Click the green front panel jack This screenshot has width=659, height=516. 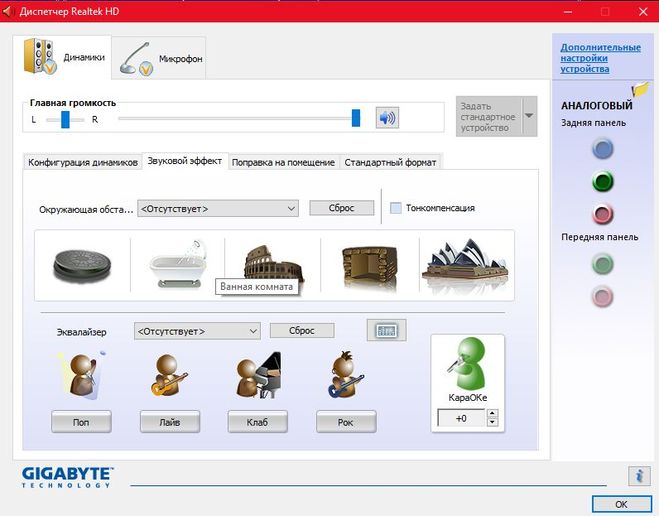pos(603,264)
